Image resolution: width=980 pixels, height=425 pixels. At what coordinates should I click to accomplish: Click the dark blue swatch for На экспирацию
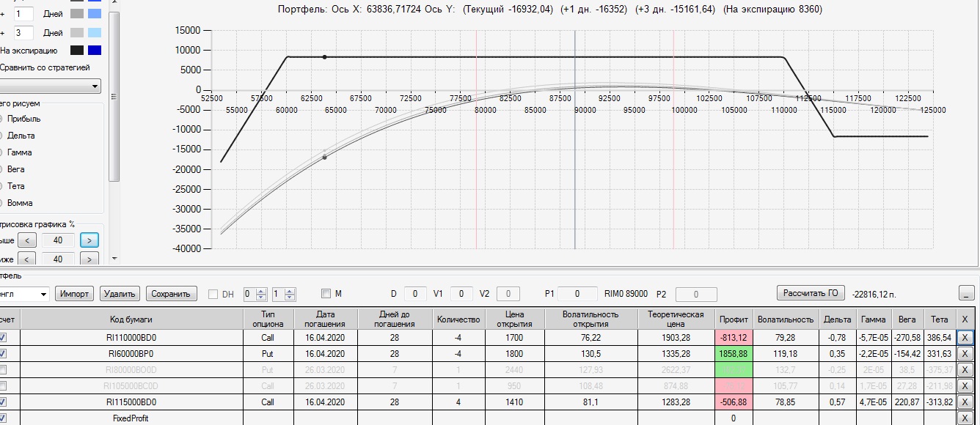(95, 51)
